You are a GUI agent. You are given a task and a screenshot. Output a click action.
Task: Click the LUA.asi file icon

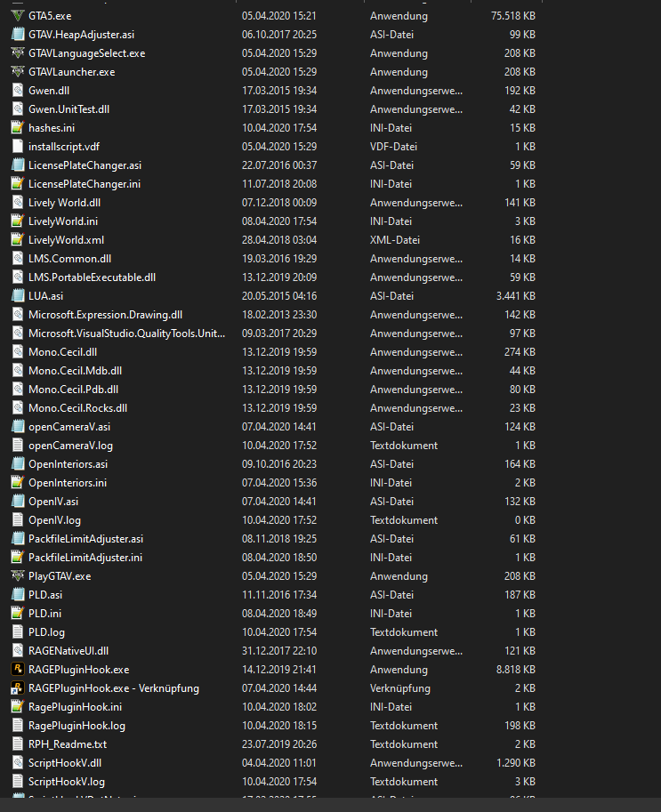click(18, 295)
